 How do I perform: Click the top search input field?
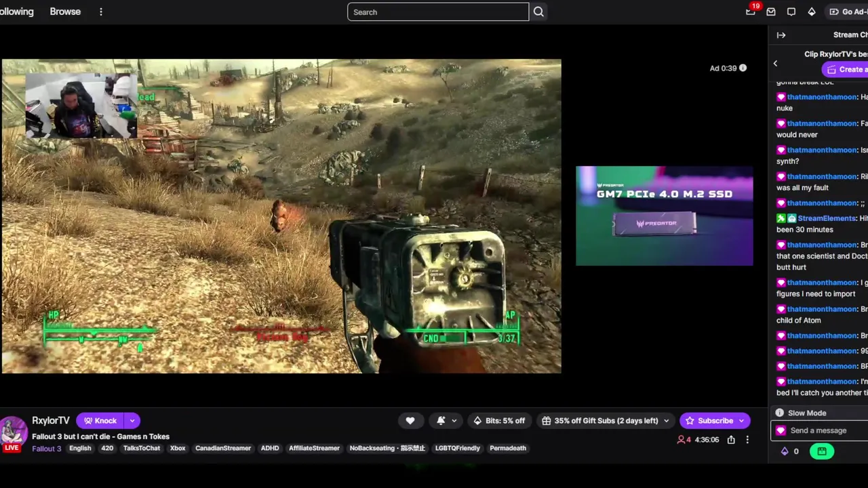tap(438, 12)
